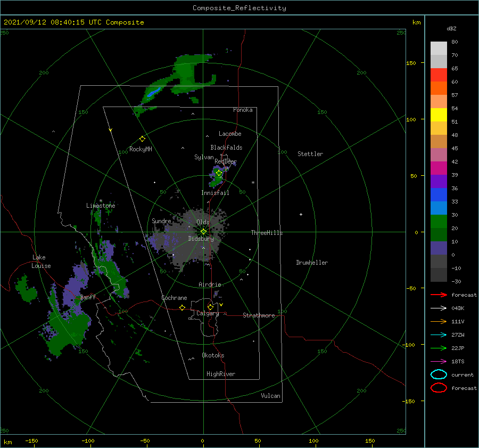
Task: Click the orange 111V arrow icon
Action: click(x=439, y=321)
